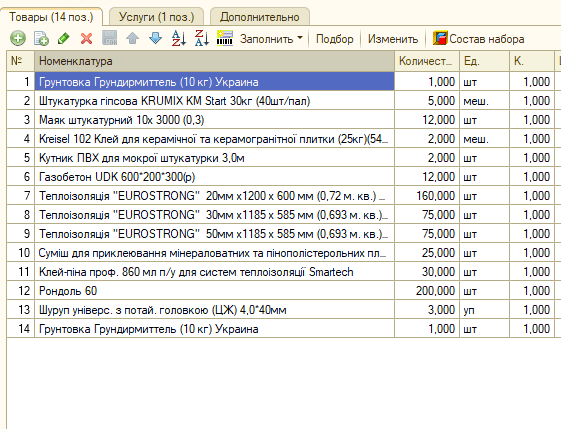
Task: Sort the rows descending Z-A
Action: (x=202, y=38)
